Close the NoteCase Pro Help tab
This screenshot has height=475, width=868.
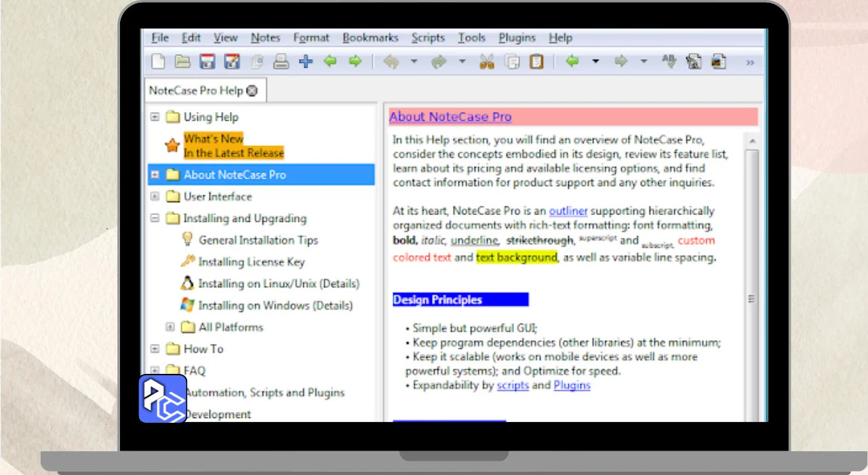click(x=252, y=90)
